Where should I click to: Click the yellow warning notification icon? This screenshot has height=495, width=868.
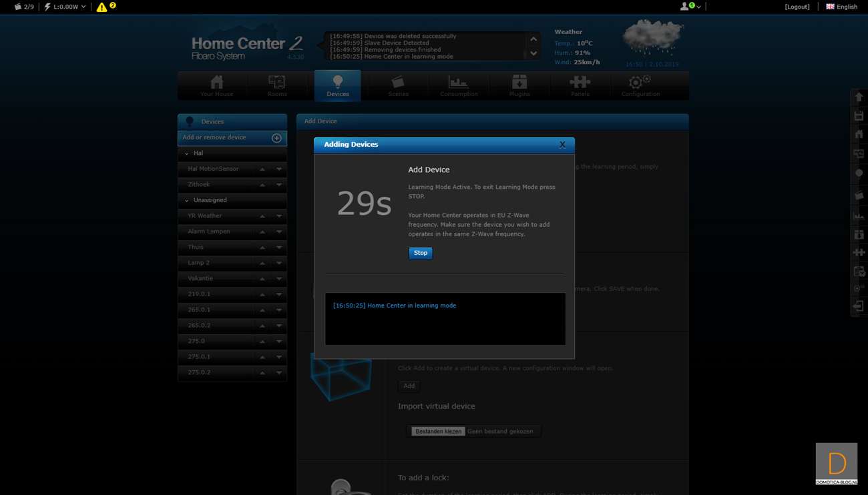tap(101, 7)
